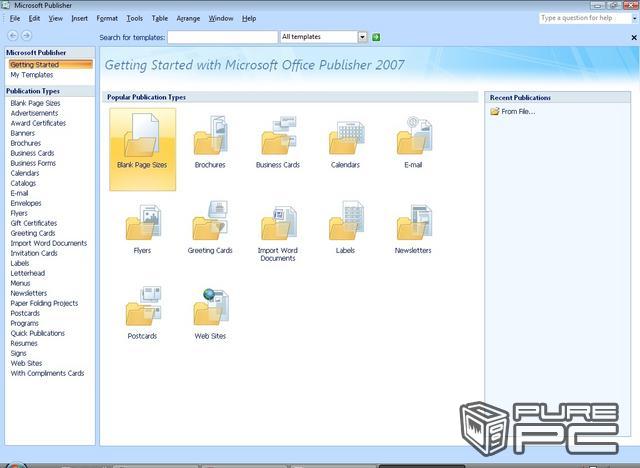640x468 pixels.
Task: Open the Tools menu
Action: coord(134,18)
